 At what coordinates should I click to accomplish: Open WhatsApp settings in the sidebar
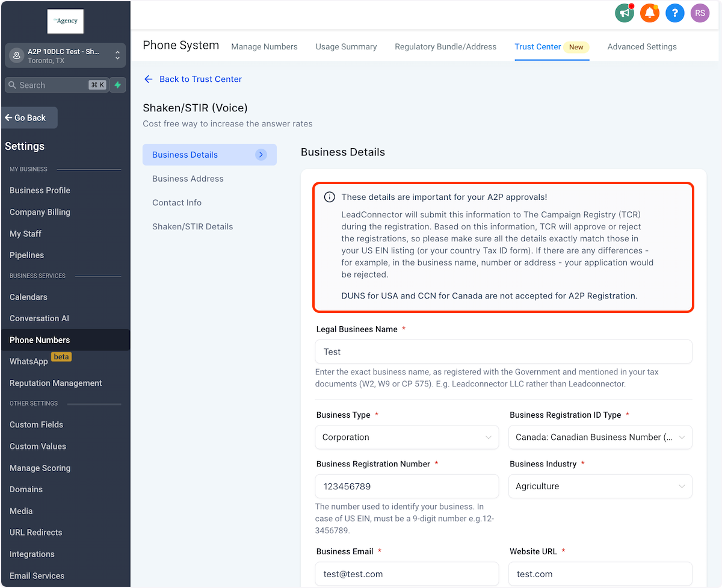click(29, 362)
